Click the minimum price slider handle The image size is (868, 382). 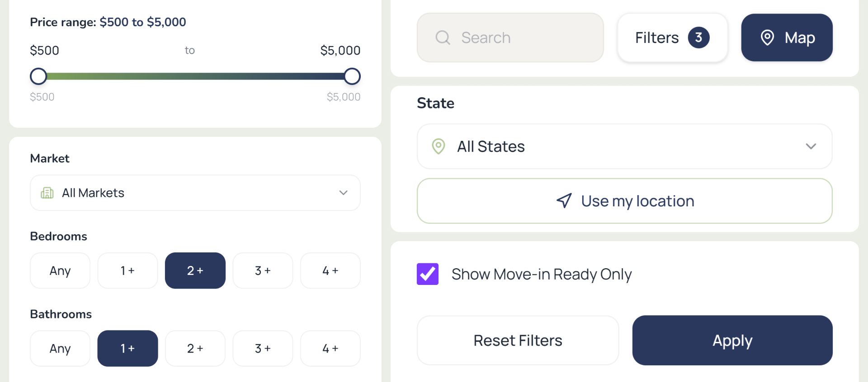[38, 76]
